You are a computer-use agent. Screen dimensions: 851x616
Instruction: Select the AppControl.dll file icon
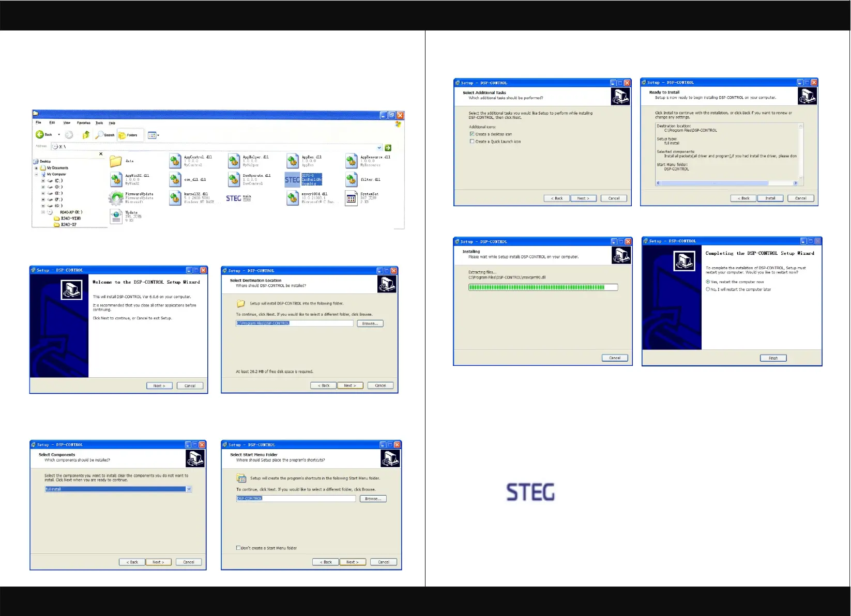175,161
